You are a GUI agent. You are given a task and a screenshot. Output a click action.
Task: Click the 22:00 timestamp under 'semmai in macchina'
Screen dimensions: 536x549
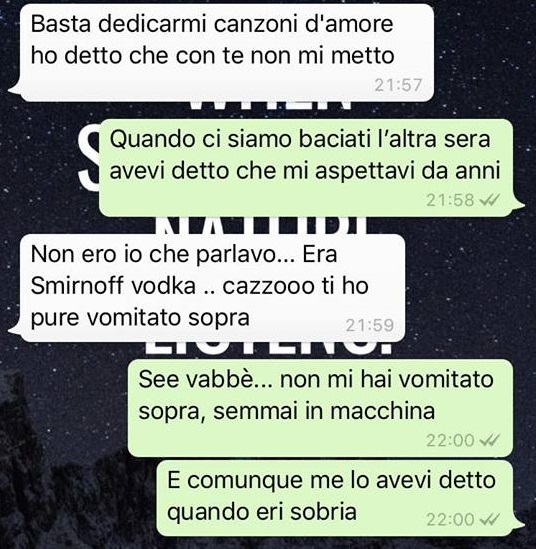pyautogui.click(x=450, y=441)
